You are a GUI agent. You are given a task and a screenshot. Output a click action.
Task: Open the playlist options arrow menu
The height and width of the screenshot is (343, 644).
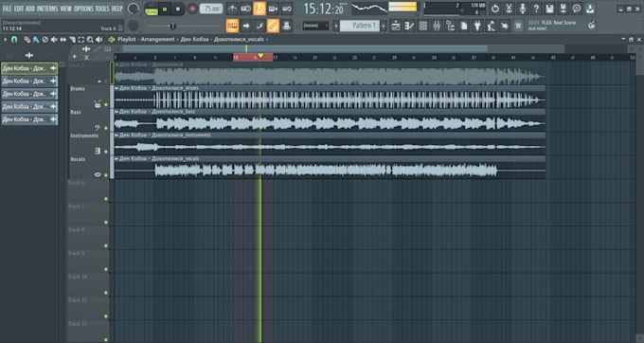[x=6, y=40]
